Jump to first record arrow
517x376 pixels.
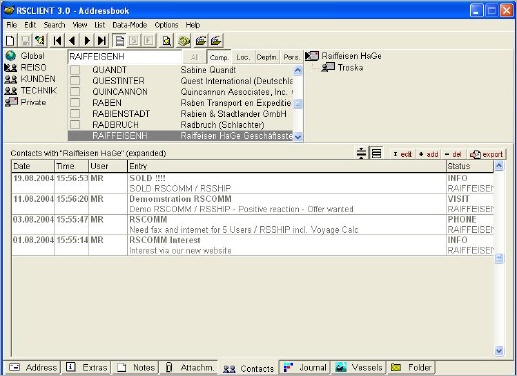[x=57, y=41]
